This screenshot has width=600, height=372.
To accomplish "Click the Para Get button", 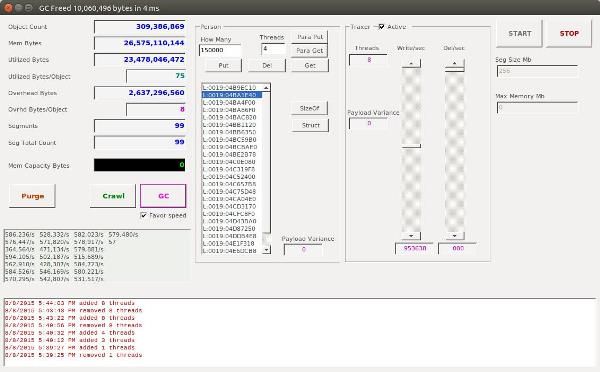I will pos(310,51).
